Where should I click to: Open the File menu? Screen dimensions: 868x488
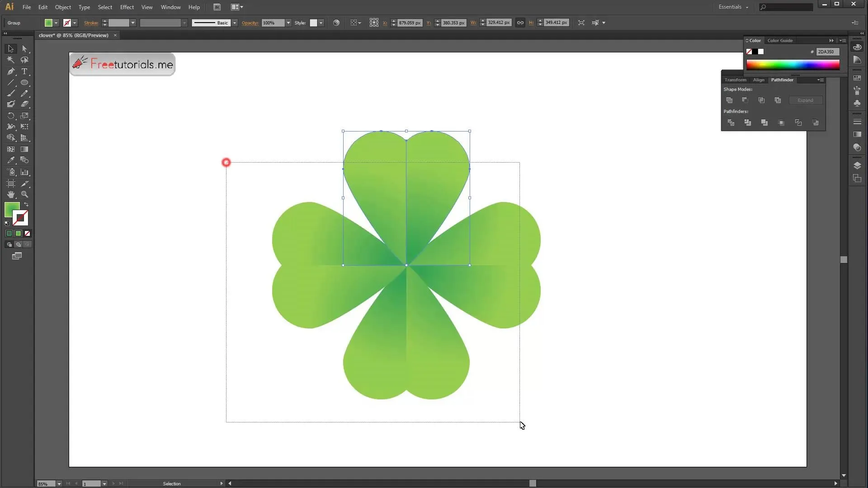click(27, 7)
